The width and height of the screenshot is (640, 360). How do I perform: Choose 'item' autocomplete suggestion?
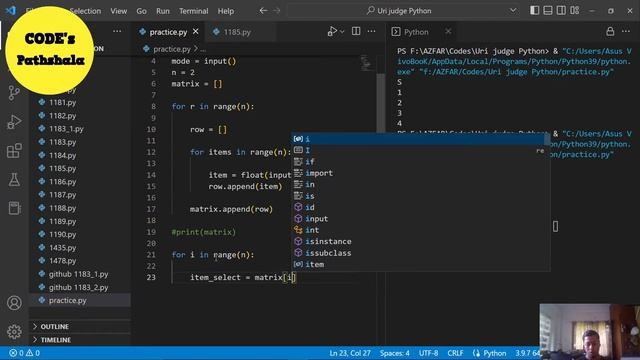point(420,264)
